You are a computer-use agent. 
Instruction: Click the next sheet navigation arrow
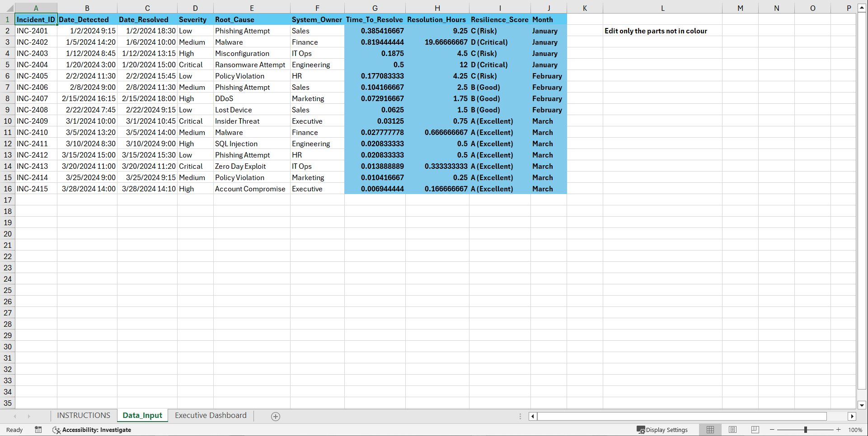click(x=29, y=416)
